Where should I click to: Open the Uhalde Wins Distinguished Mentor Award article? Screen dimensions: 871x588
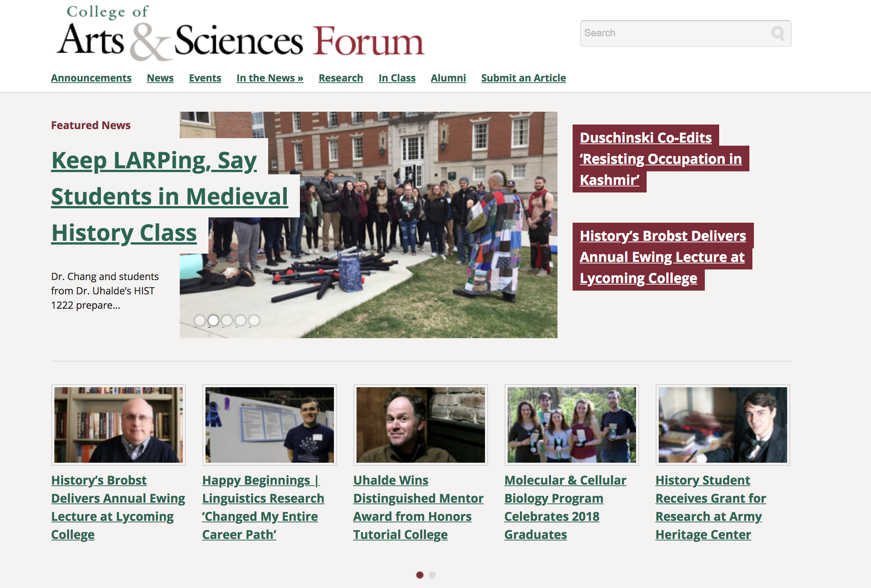pos(419,507)
